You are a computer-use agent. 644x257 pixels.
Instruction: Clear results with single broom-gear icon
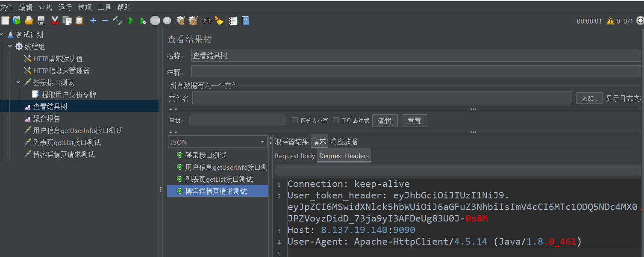pyautogui.click(x=181, y=21)
